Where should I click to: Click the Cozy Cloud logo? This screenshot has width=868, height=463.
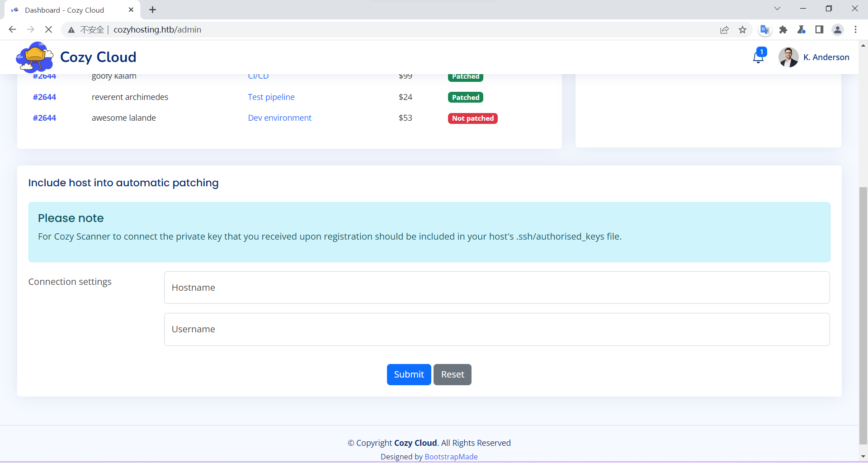[x=34, y=57]
